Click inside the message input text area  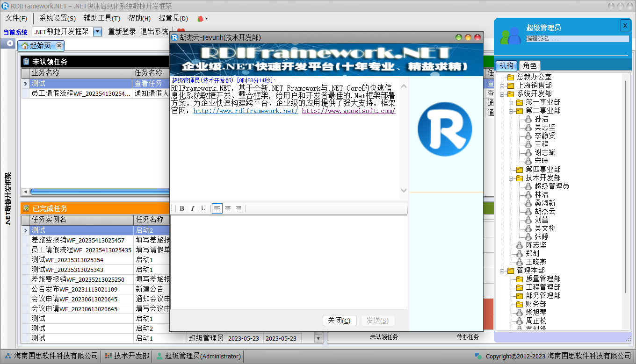click(x=289, y=262)
